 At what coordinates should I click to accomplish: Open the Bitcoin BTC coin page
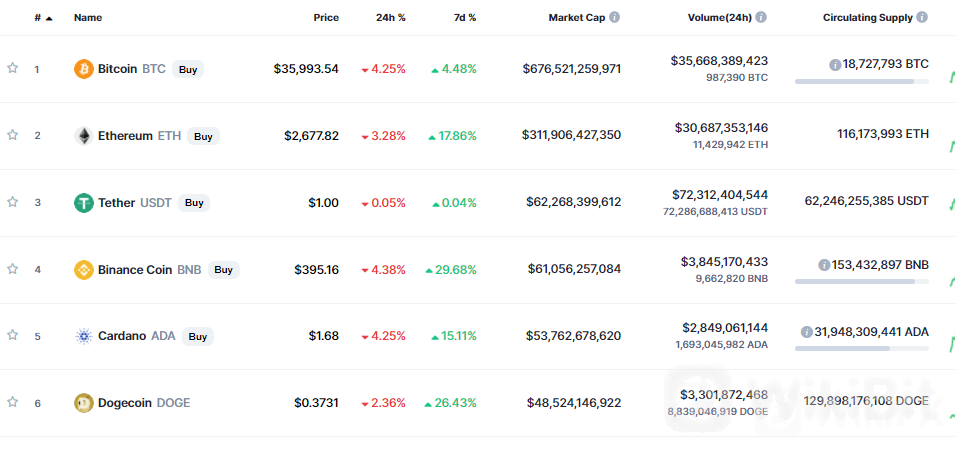(132, 69)
